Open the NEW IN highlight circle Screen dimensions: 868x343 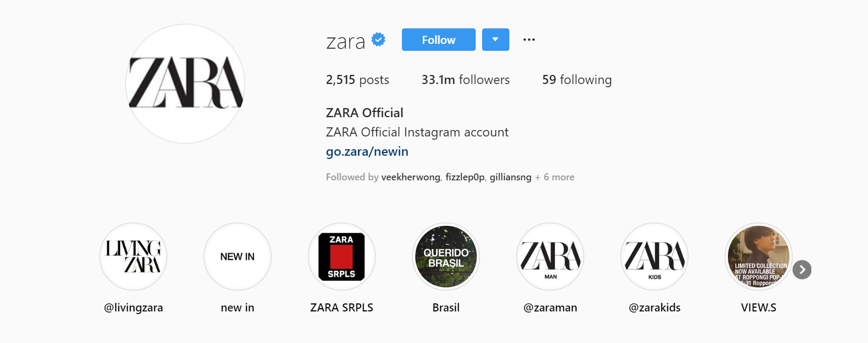[237, 257]
